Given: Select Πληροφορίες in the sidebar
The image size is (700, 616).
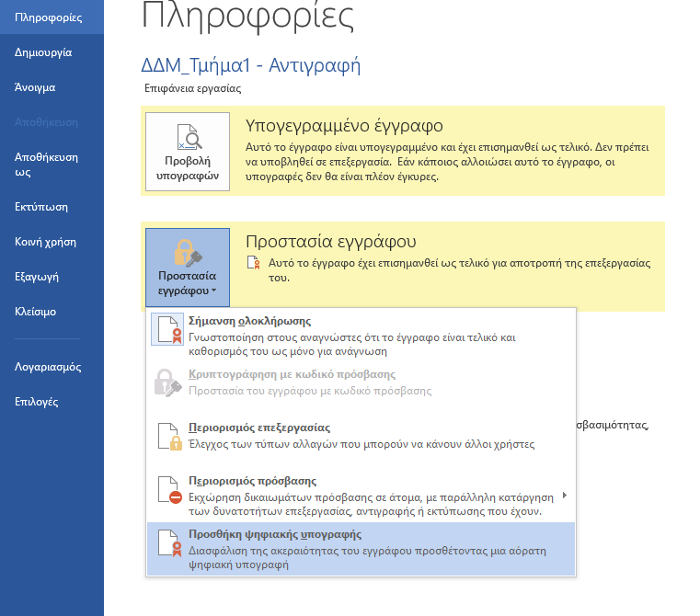Looking at the screenshot, I should 52,17.
